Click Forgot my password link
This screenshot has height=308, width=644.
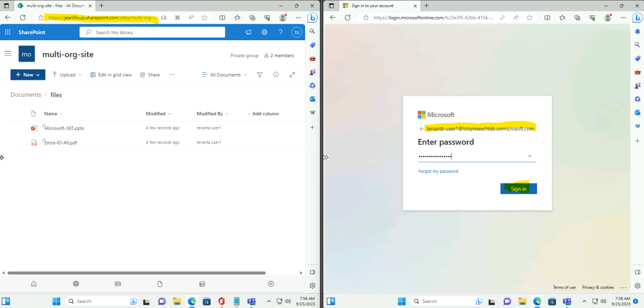pyautogui.click(x=438, y=171)
